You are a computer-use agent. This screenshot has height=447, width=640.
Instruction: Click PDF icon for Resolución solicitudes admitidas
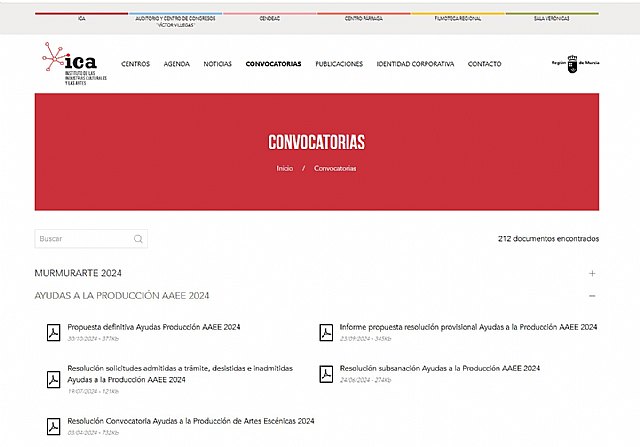tap(53, 378)
